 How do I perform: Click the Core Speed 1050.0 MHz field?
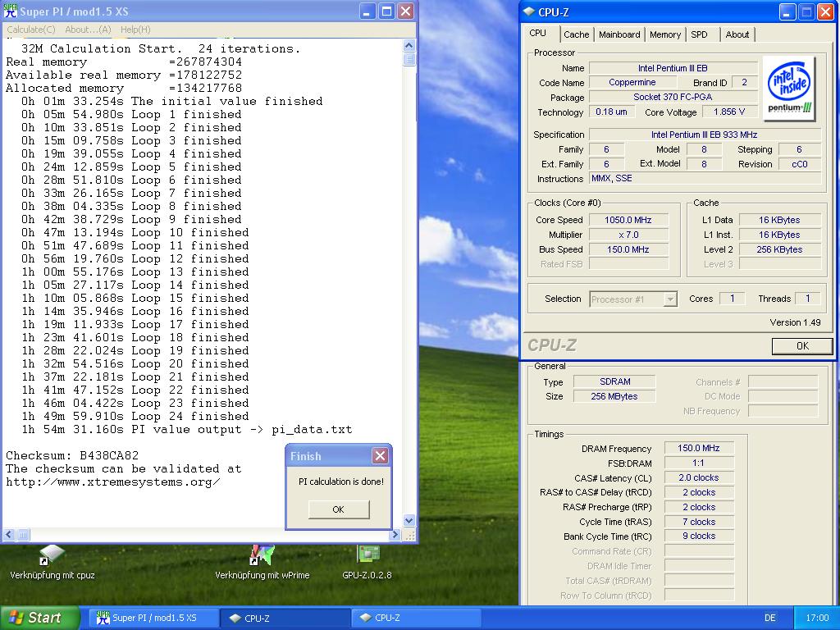[628, 220]
